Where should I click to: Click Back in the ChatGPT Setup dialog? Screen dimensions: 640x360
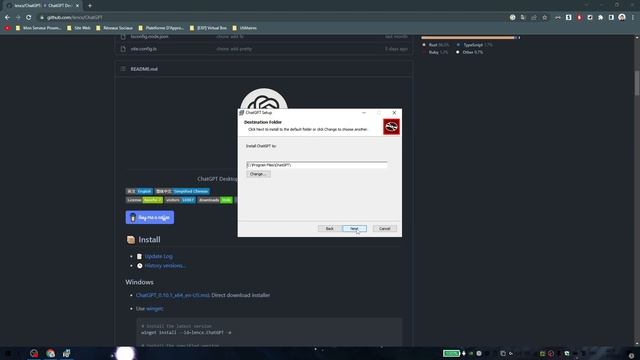click(329, 229)
